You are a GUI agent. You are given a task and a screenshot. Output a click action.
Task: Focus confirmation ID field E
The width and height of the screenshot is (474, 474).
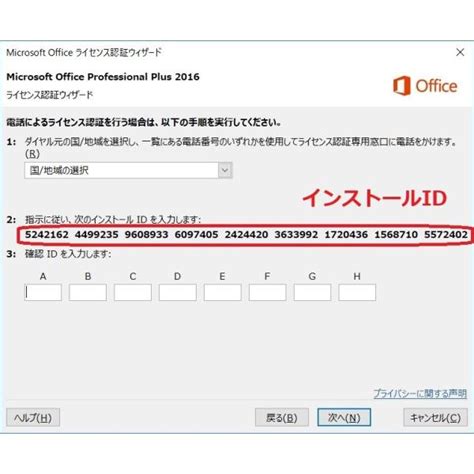(223, 292)
